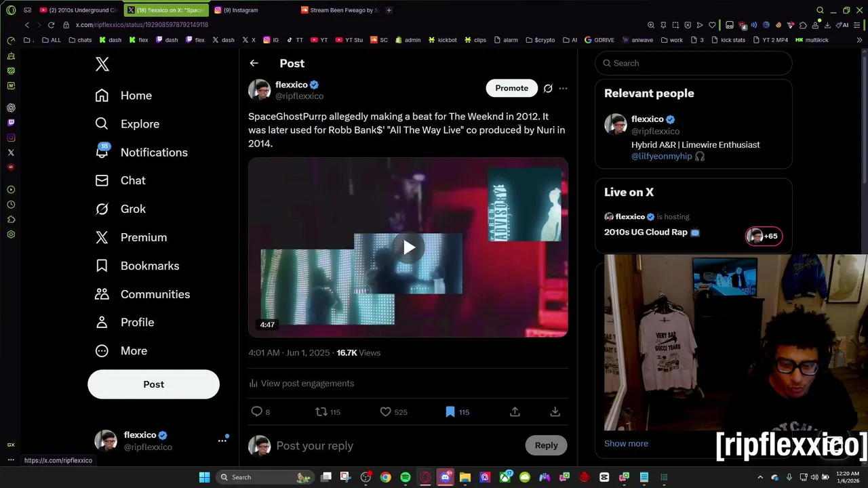Click the back arrow beside Post
Viewport: 868px width, 488px height.
(254, 63)
